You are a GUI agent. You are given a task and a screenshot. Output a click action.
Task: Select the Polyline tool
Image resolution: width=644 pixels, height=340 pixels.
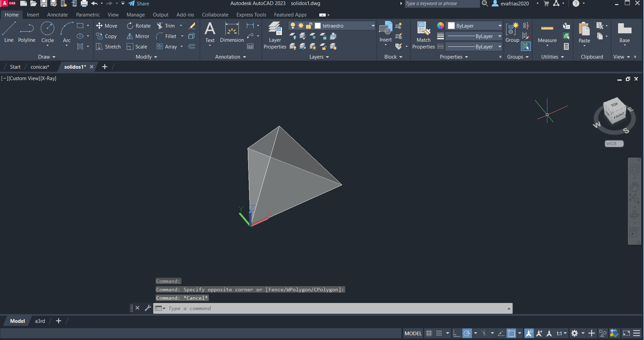point(27,32)
